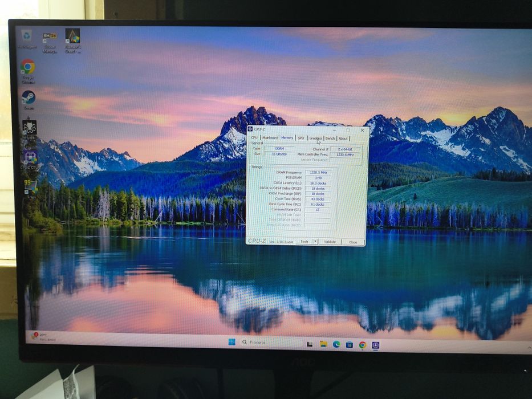The image size is (532, 399).
Task: Click the Channel value 2 x 64-bit
Action: (x=345, y=149)
